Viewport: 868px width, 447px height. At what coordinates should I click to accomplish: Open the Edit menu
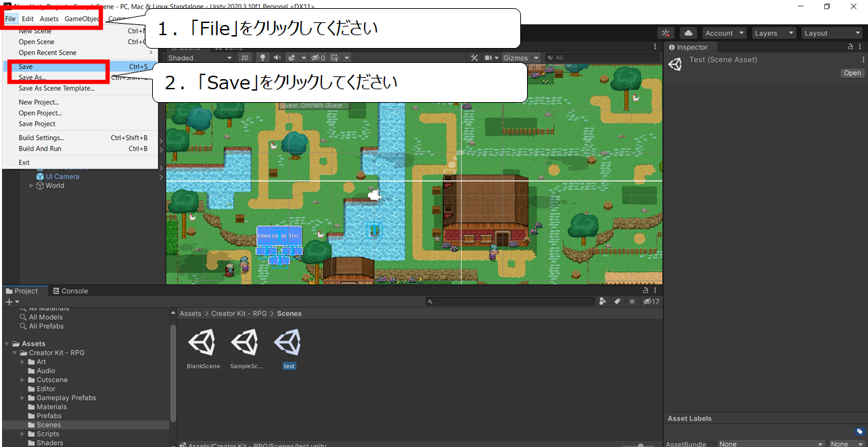click(x=28, y=19)
